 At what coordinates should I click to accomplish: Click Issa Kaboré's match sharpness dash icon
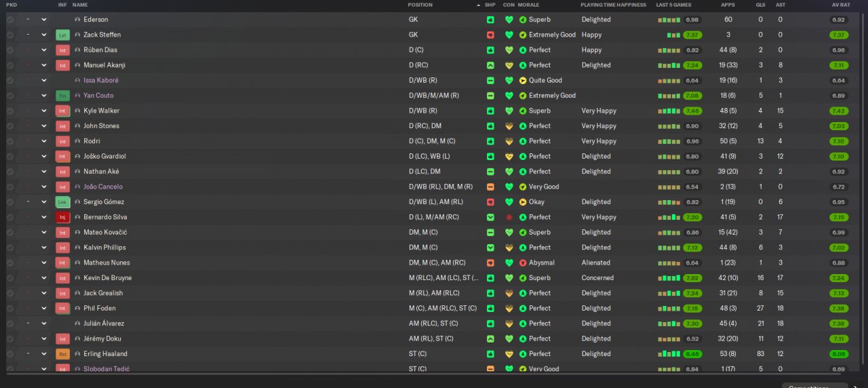click(x=490, y=80)
